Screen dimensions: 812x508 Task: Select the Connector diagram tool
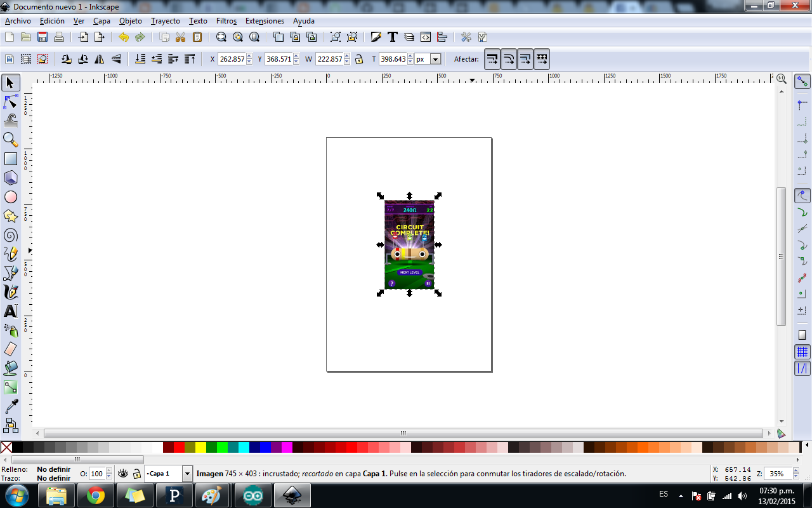[11, 424]
